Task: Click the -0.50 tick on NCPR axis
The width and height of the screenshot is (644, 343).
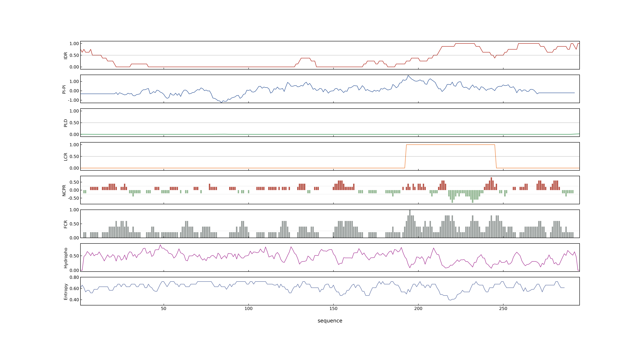Action: pos(73,198)
